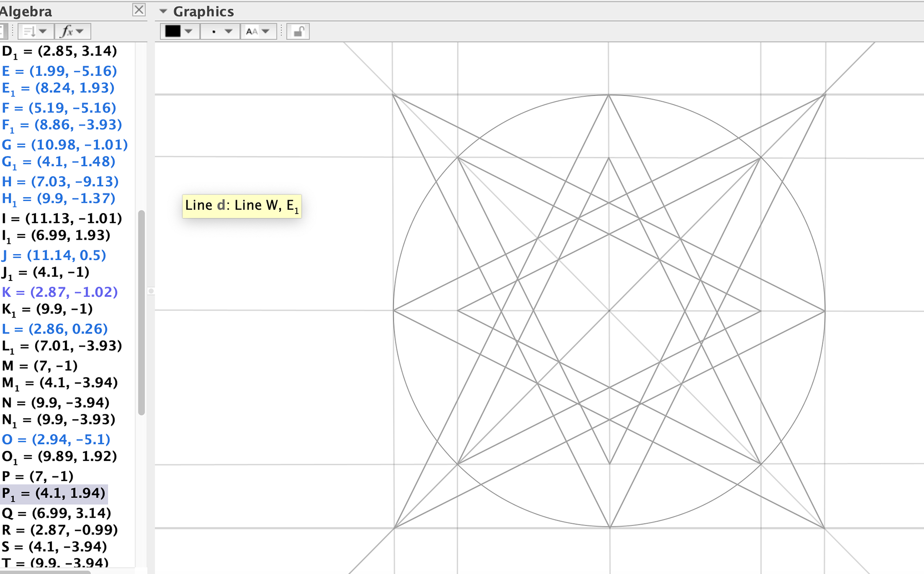The width and height of the screenshot is (924, 574).
Task: Click the Algebra panel title
Action: [x=26, y=11]
